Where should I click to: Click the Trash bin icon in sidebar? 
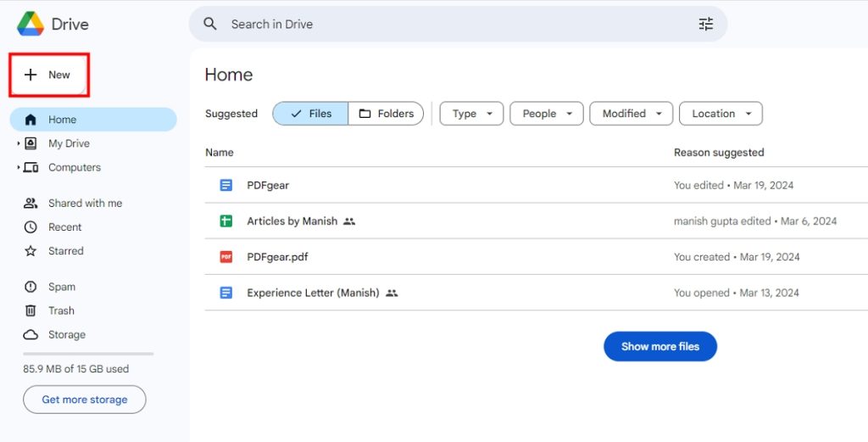(31, 311)
